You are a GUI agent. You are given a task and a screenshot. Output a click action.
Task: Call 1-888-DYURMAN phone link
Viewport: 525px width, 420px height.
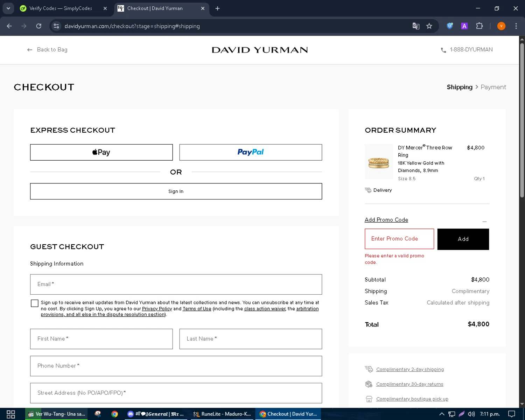pos(471,50)
